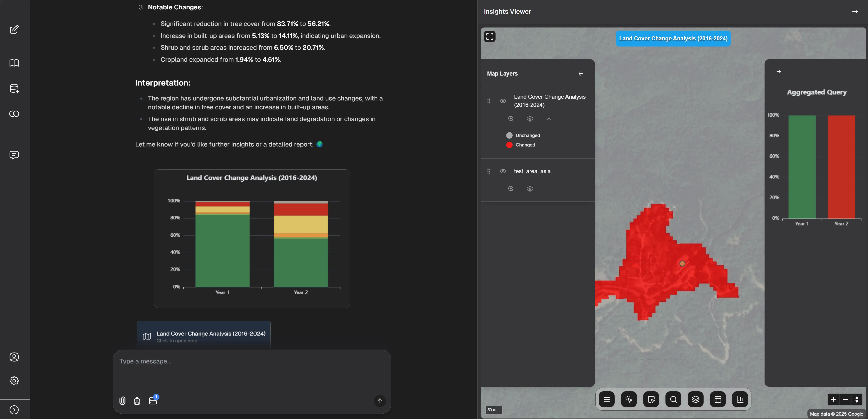The height and width of the screenshot is (419, 868).
Task: Click the zoom in control on the map
Action: click(833, 399)
